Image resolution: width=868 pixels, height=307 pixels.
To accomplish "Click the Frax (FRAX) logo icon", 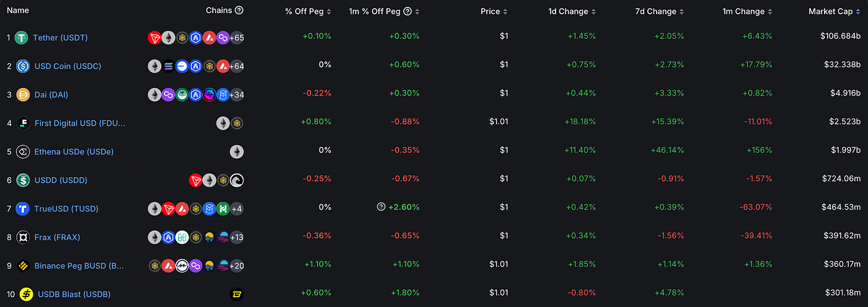I will coord(23,238).
